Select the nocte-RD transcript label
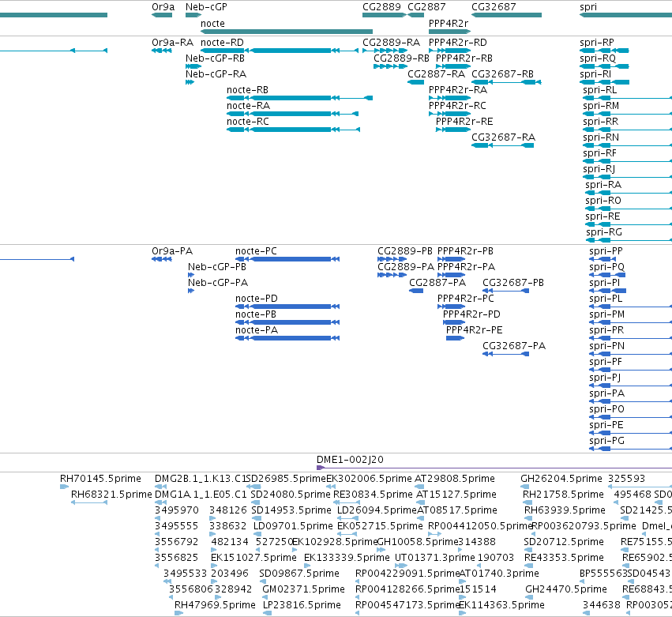The height and width of the screenshot is (617, 672). [x=222, y=43]
